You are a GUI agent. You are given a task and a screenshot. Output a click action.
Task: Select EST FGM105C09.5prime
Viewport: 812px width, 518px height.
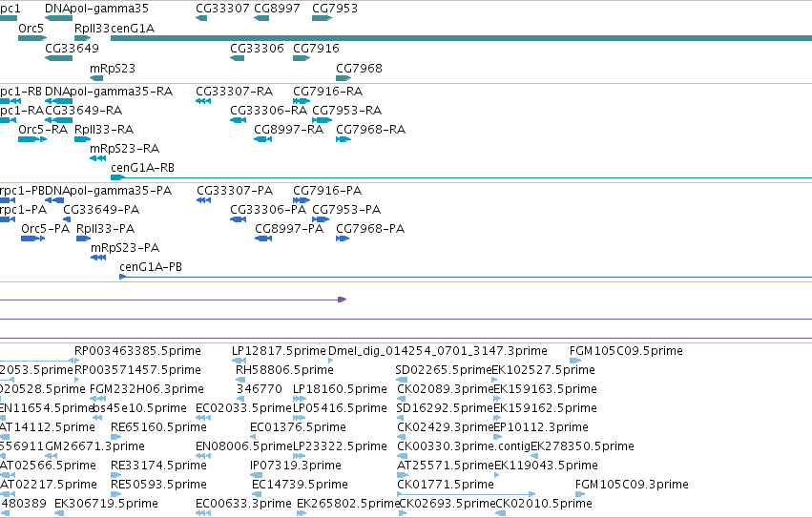point(626,351)
